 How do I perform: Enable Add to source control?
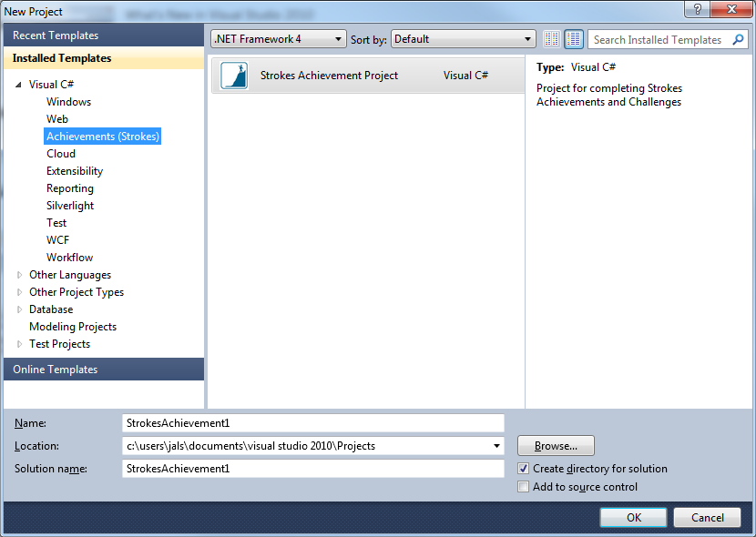tap(523, 486)
